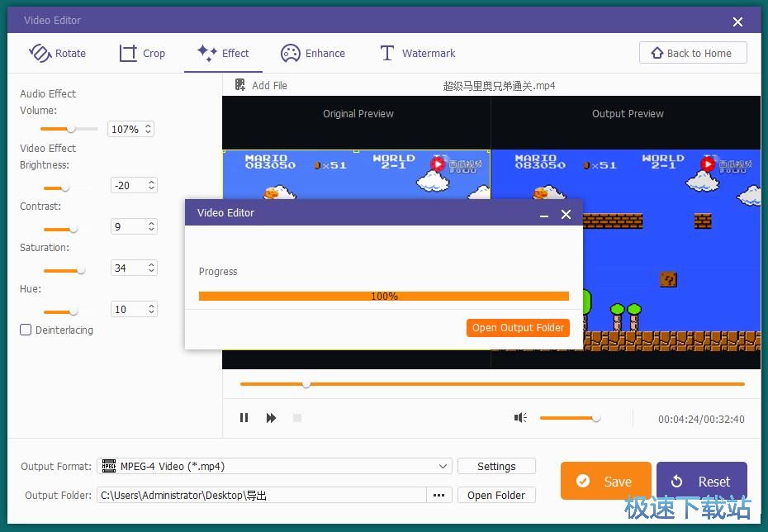Minimize the progress dialog
The height and width of the screenshot is (532, 768).
(543, 215)
